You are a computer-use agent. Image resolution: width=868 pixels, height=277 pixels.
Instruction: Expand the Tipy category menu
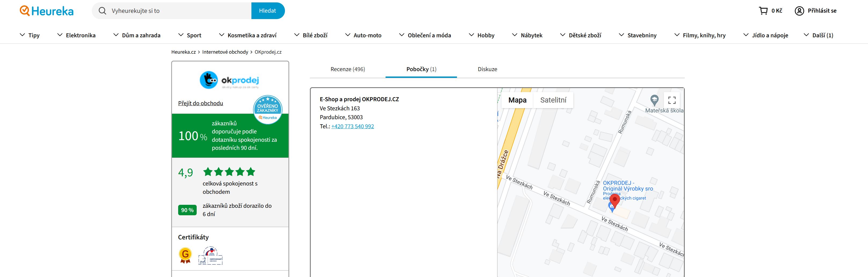point(30,35)
